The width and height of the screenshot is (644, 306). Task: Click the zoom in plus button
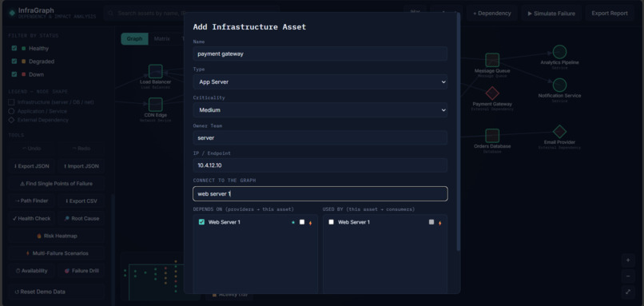[627, 260]
